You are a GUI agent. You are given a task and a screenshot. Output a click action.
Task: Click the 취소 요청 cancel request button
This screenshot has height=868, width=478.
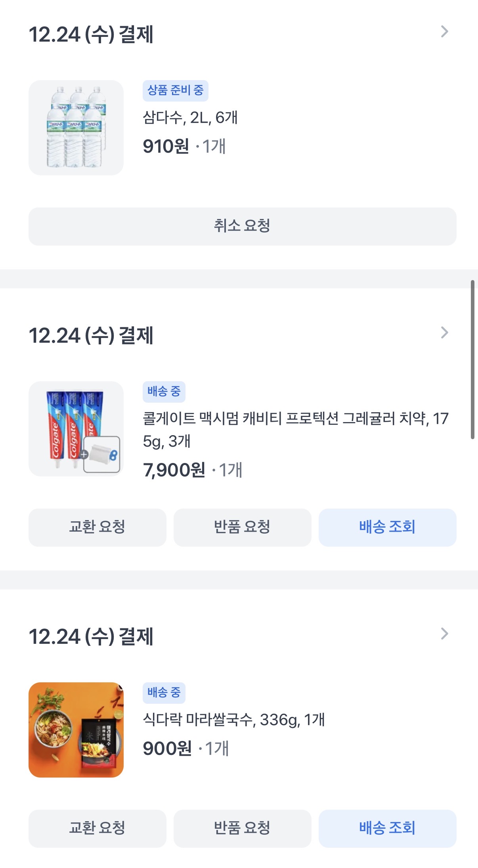(x=242, y=226)
